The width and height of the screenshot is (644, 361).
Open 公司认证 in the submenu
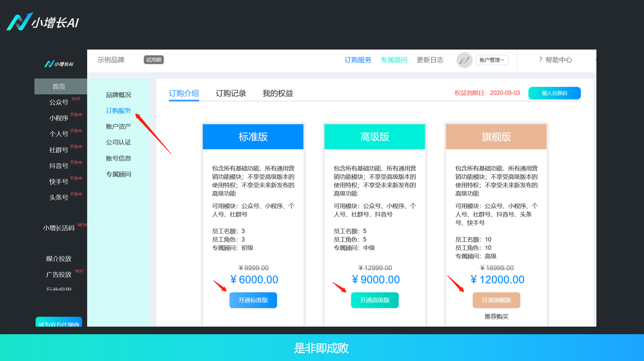118,143
